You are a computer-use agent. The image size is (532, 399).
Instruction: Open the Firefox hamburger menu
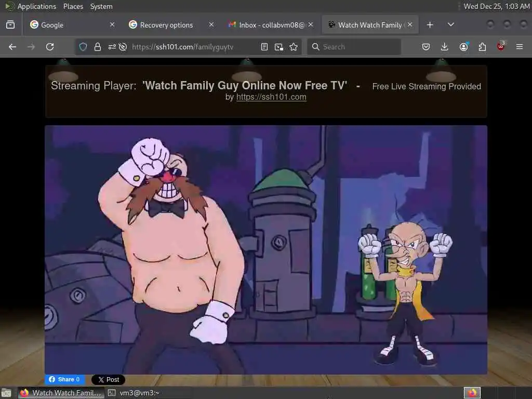click(x=520, y=47)
